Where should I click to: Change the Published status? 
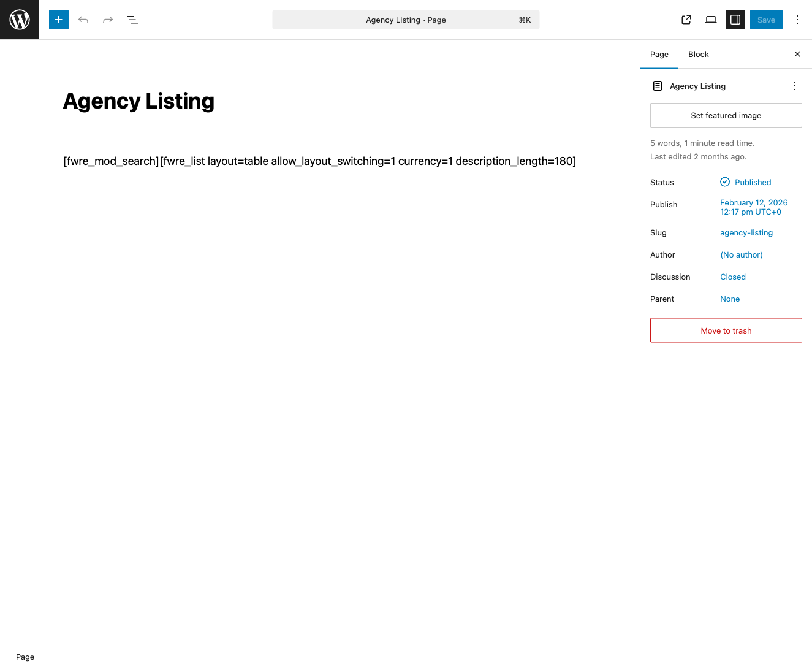[x=753, y=182]
